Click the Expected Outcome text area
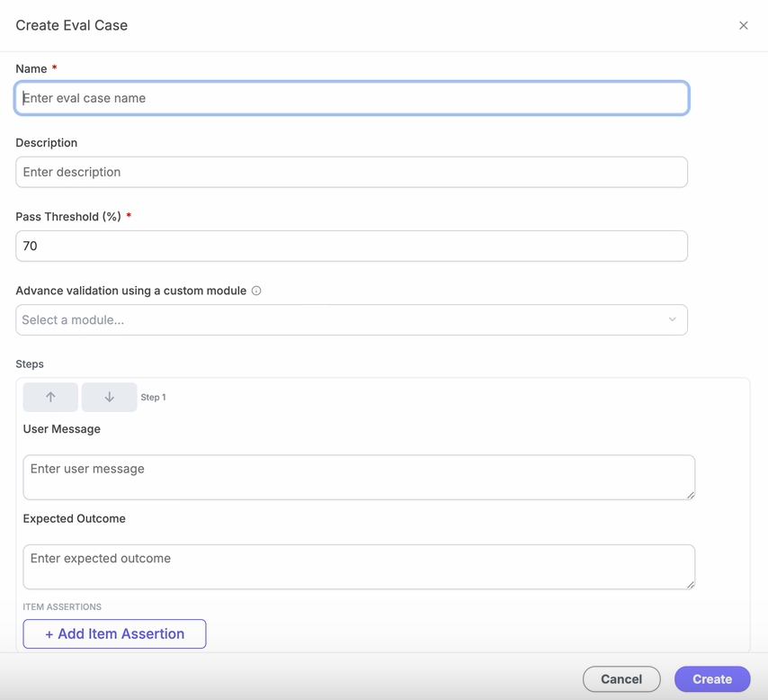The width and height of the screenshot is (768, 700). (359, 567)
